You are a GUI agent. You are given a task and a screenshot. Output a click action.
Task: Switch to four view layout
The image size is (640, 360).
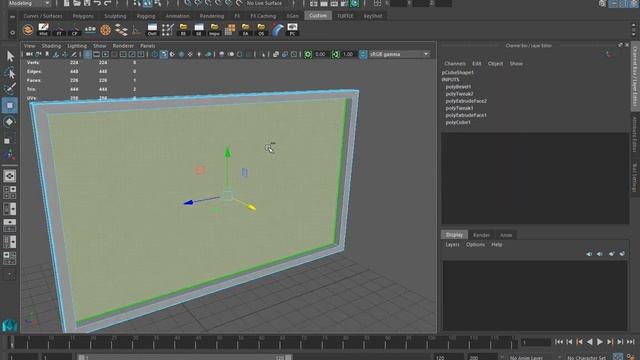[10, 192]
